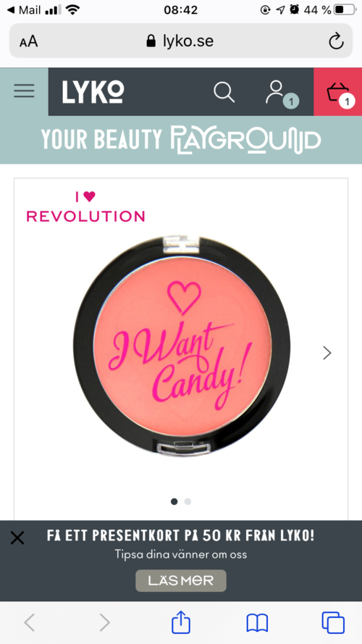Select the second carousel dot
This screenshot has width=362, height=644.
click(x=188, y=501)
